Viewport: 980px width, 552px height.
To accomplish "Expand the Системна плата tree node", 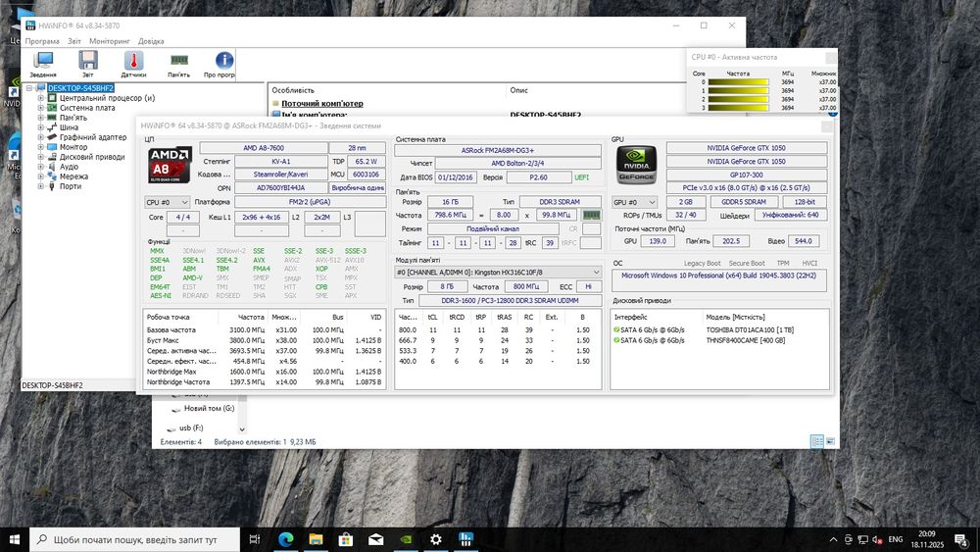I will click(x=40, y=108).
